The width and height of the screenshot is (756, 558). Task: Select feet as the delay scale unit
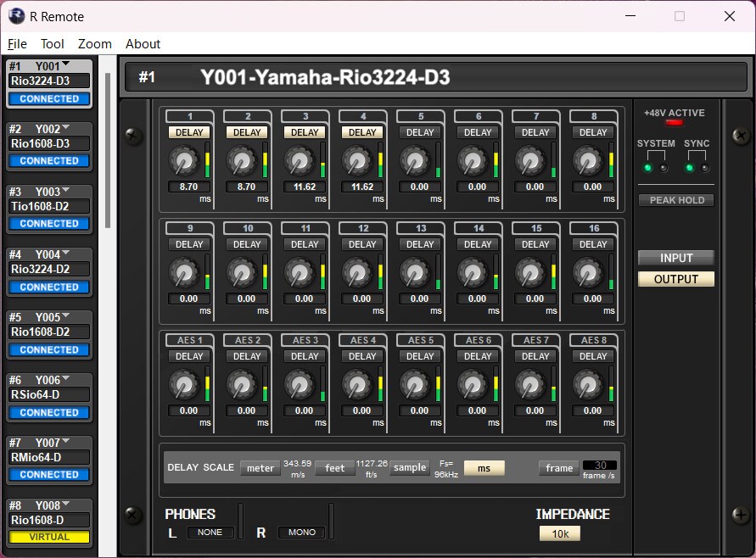(x=334, y=467)
